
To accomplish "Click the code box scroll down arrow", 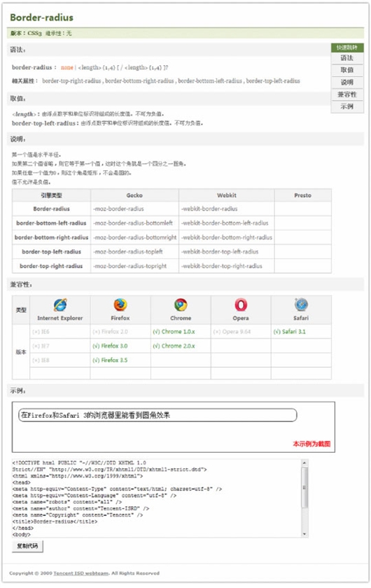I will click(304, 533).
